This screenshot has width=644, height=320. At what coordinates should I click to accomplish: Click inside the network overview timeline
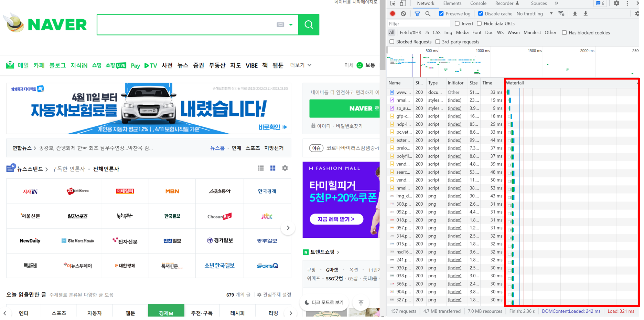pos(513,62)
